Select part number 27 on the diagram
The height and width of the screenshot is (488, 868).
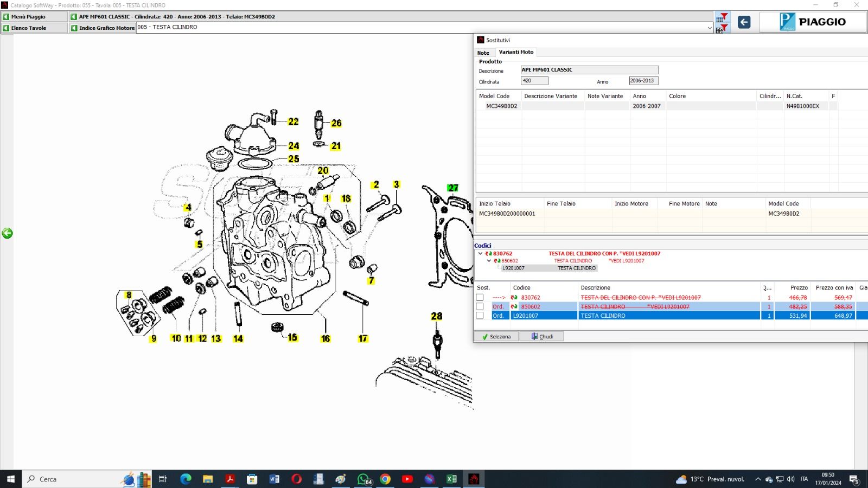[x=453, y=188]
